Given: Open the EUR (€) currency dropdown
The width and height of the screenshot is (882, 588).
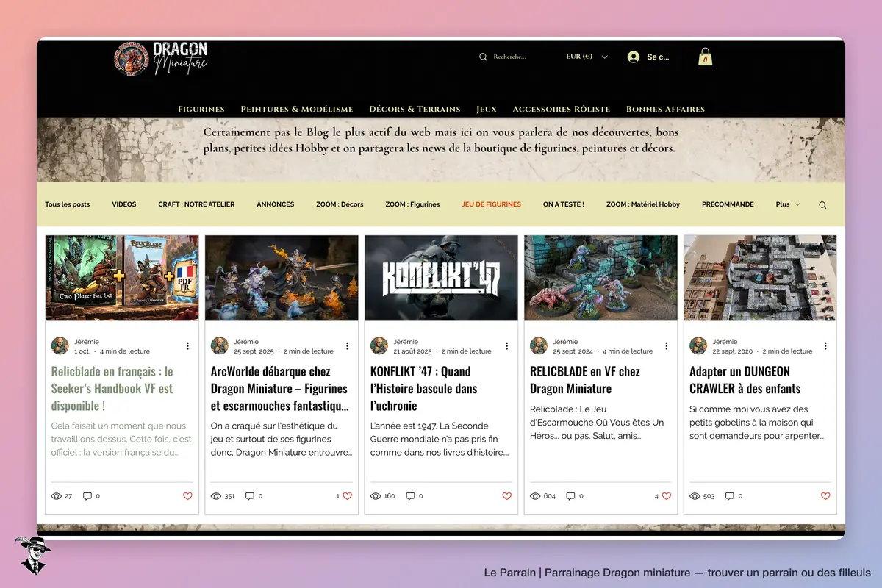Looking at the screenshot, I should (587, 57).
